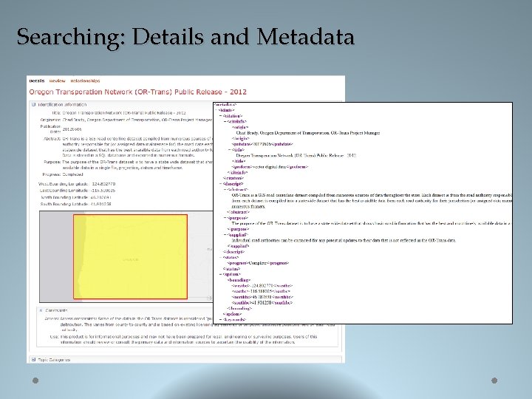
Task: Click the publication date value 20120606
Action: coord(72,129)
